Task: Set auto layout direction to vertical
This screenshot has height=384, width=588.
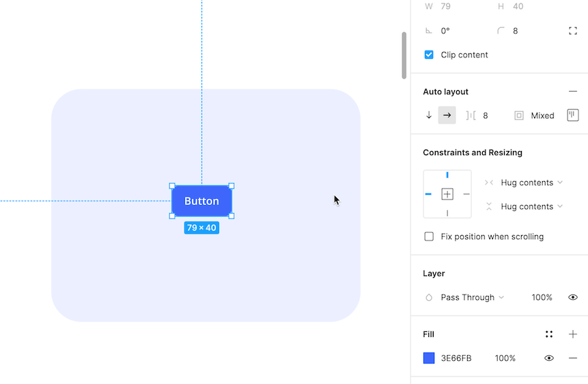Action: tap(429, 115)
